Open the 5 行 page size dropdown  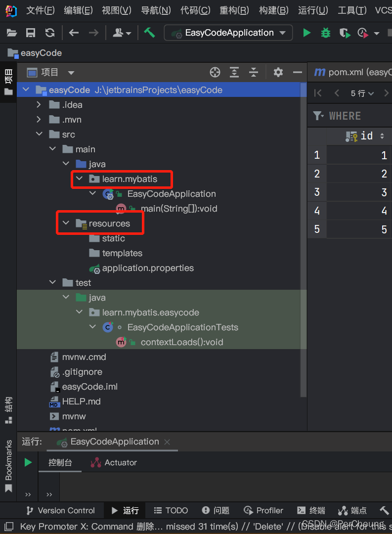click(x=362, y=93)
